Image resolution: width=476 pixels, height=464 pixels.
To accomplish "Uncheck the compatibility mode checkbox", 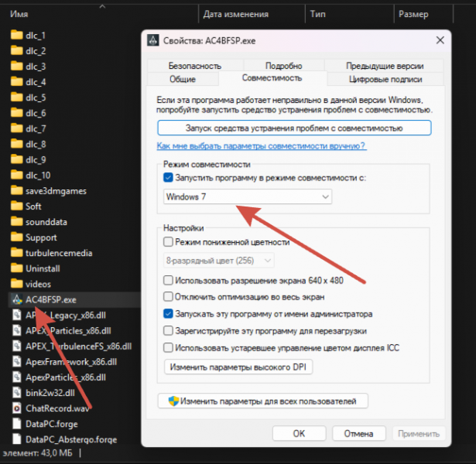I will [x=168, y=177].
